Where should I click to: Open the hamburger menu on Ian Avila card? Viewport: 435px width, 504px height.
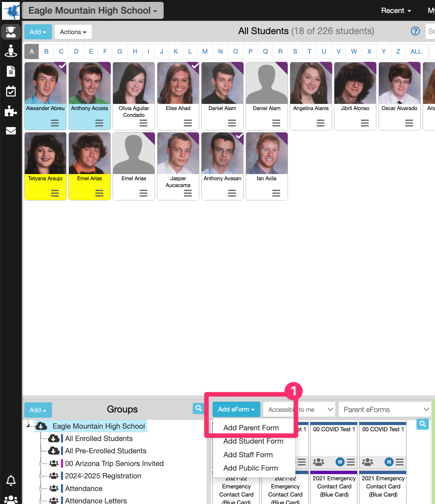pos(276,193)
